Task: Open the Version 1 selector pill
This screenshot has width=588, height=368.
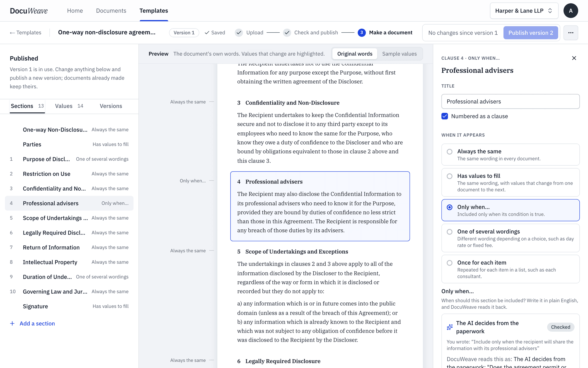Action: click(184, 33)
